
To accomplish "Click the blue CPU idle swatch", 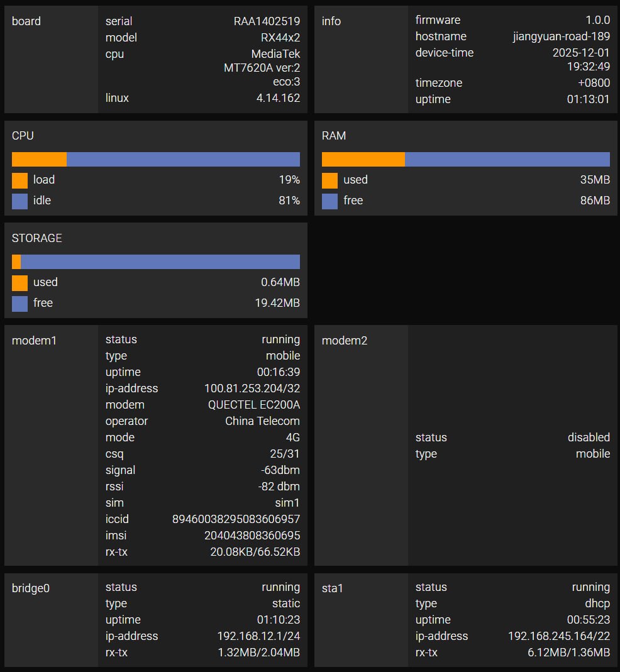I will (19, 201).
